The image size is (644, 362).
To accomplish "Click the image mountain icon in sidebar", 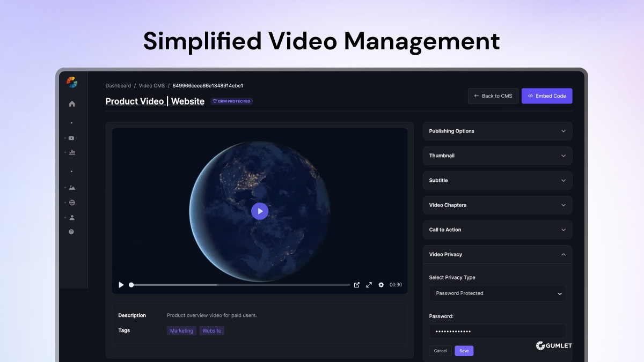I will pyautogui.click(x=72, y=188).
